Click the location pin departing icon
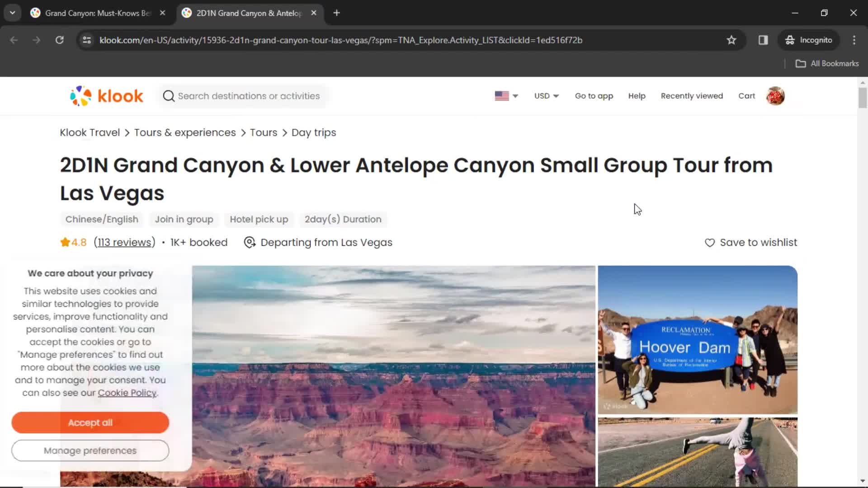The width and height of the screenshot is (868, 488). click(x=250, y=243)
